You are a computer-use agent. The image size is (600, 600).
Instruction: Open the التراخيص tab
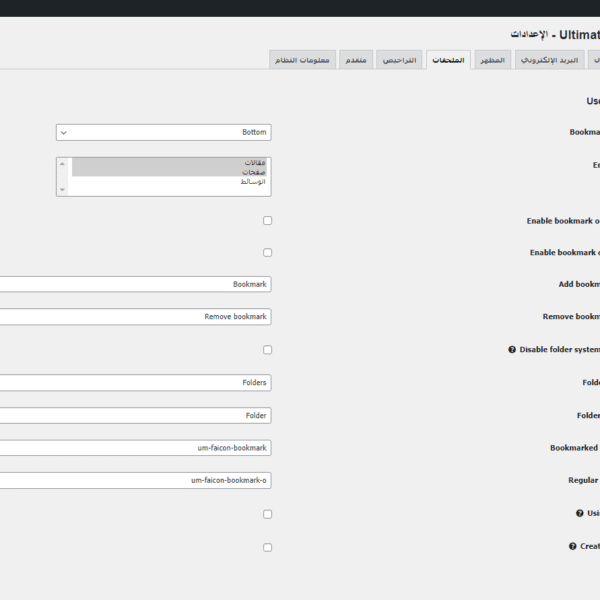[x=399, y=60]
